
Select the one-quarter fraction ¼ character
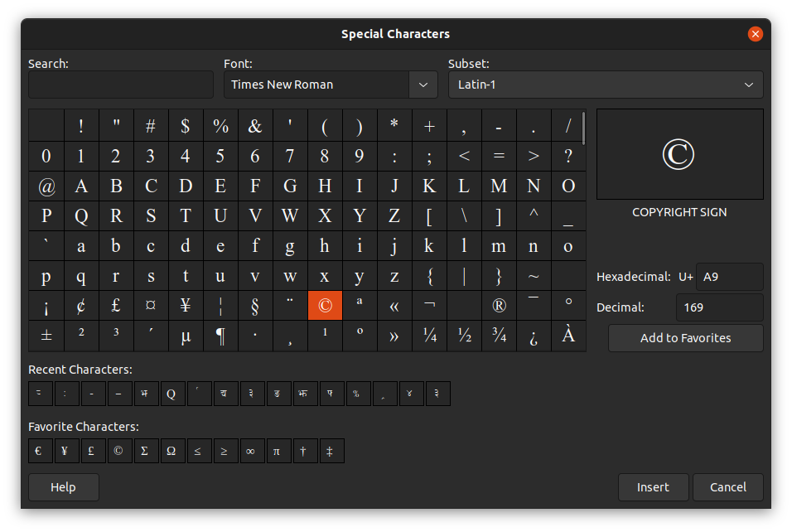tap(429, 336)
